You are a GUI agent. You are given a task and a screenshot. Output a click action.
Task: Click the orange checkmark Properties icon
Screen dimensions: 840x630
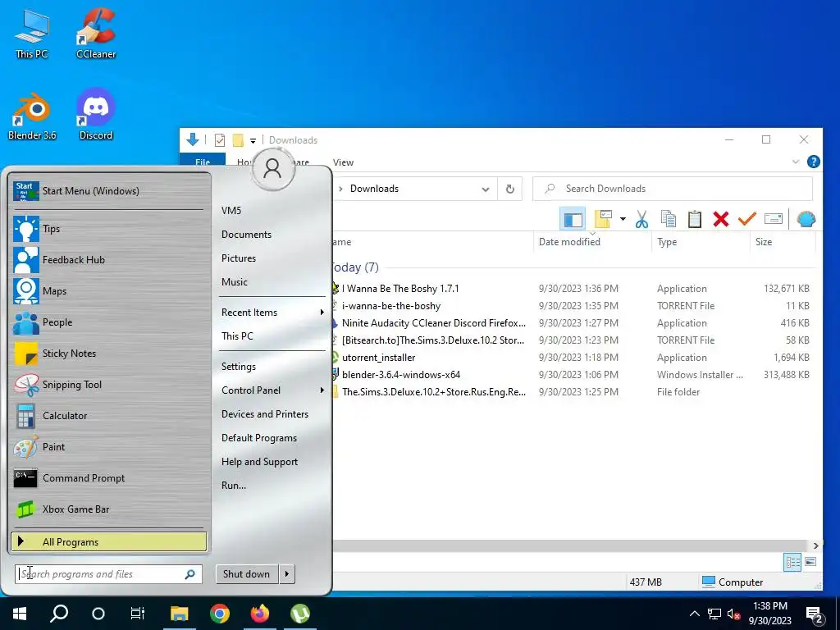(746, 218)
